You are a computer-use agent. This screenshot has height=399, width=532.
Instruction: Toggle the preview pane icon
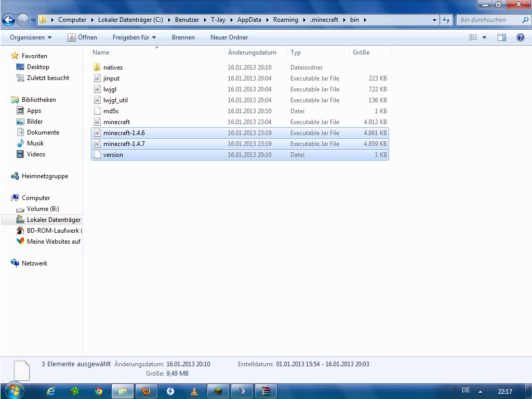pos(501,37)
